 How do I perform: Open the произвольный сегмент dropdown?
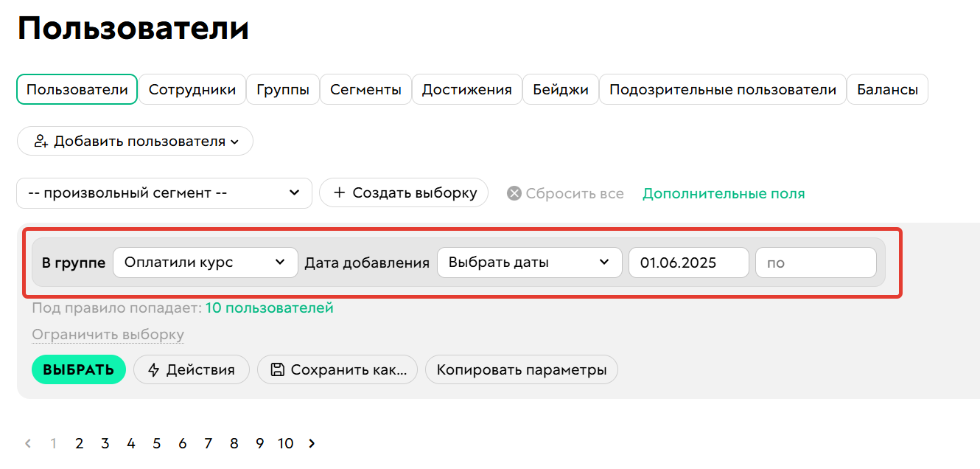tap(164, 192)
